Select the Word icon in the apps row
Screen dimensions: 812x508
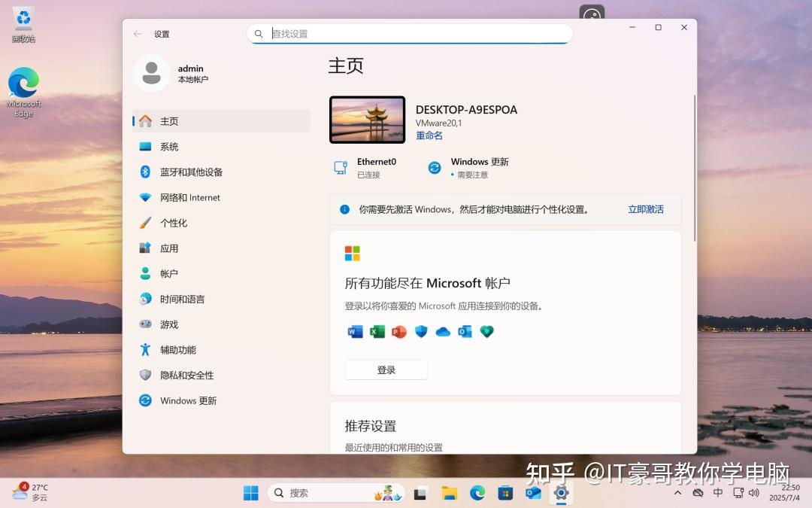pos(354,331)
